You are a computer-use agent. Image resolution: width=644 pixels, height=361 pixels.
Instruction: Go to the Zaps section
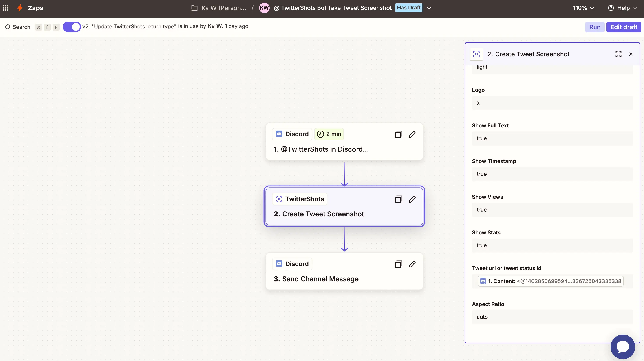[35, 8]
